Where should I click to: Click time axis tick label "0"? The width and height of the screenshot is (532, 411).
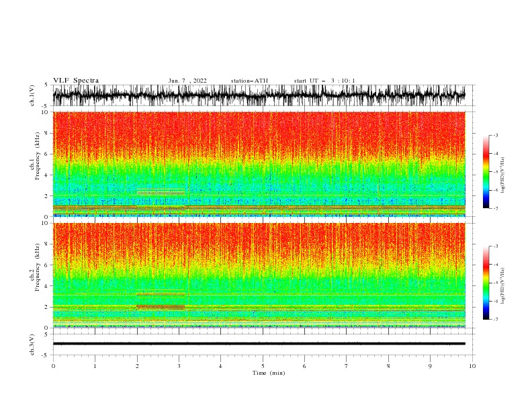[53, 366]
